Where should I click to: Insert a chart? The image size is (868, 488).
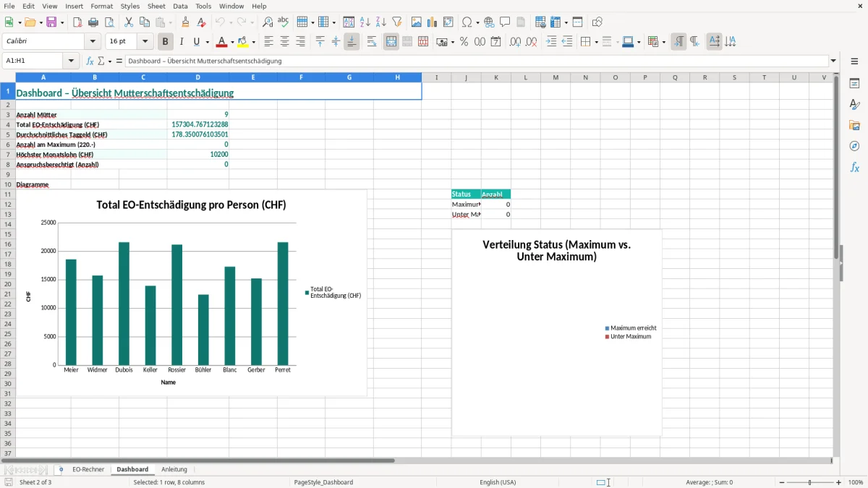[x=433, y=22]
